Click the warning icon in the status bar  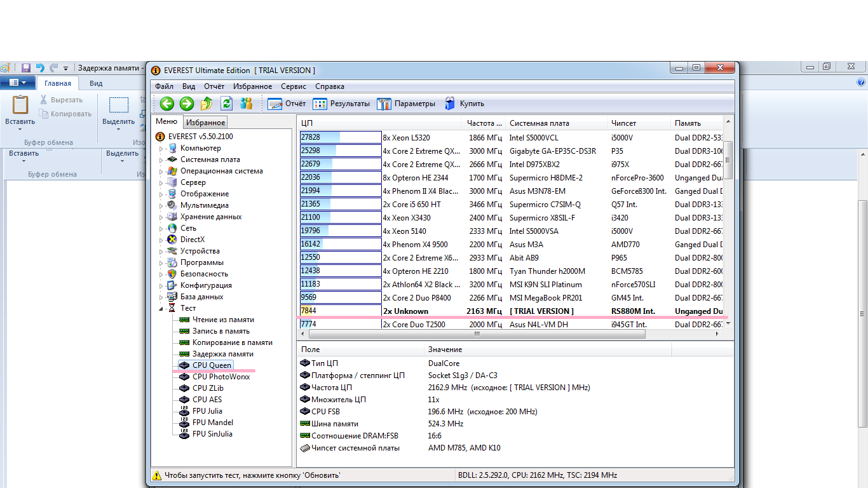[156, 475]
